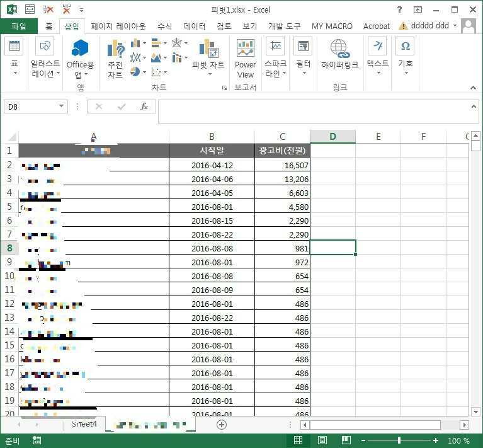
Task: Select cell with date 2016-04-12
Action: [212, 165]
